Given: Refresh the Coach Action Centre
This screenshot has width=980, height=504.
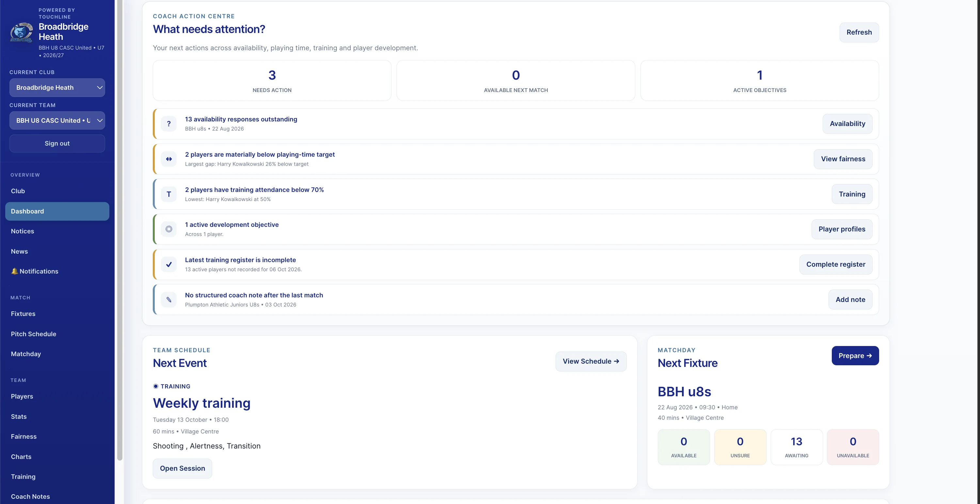Looking at the screenshot, I should pyautogui.click(x=859, y=32).
